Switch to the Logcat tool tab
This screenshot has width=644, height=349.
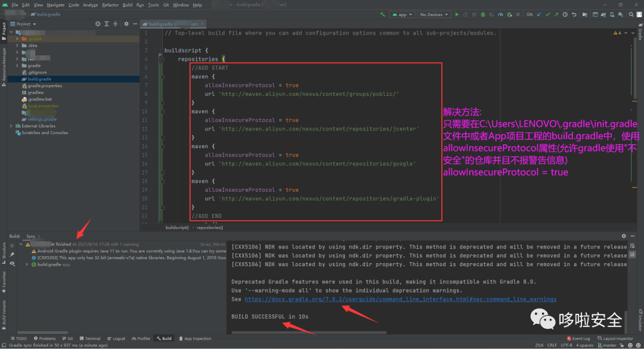click(116, 339)
